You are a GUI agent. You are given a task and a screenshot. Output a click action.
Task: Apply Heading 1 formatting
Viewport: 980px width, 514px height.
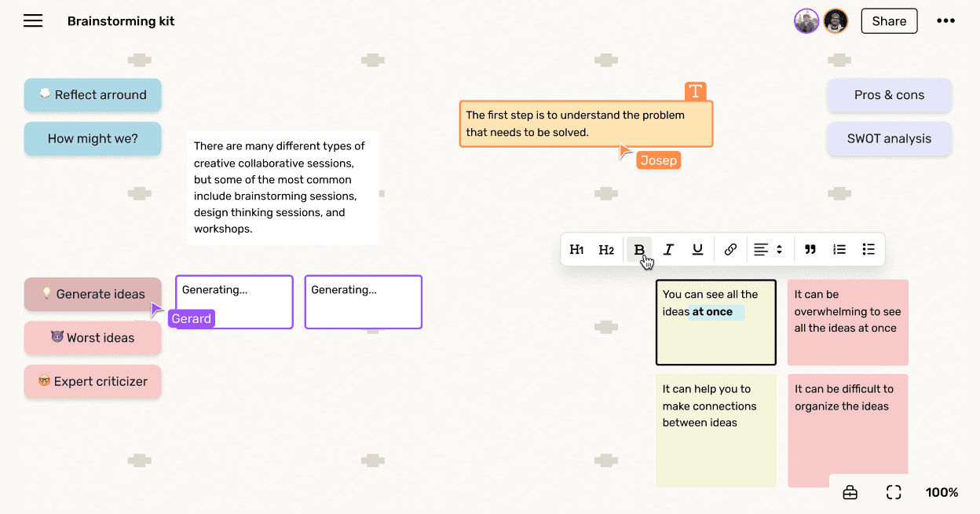(576, 250)
